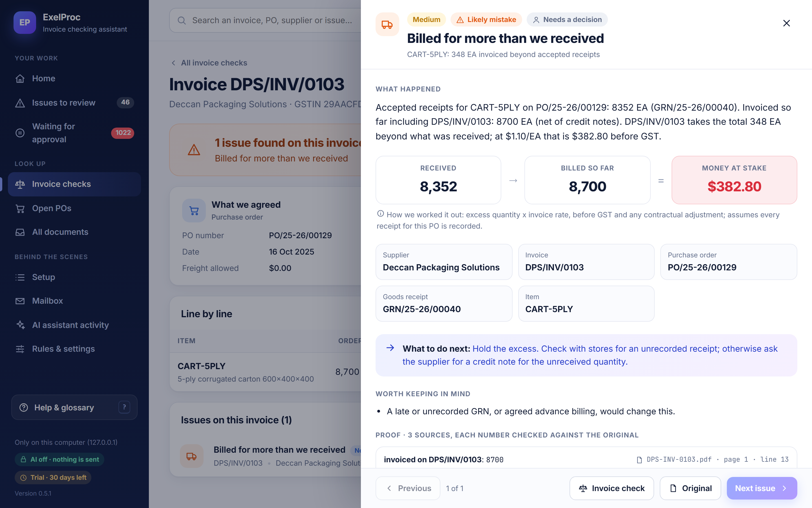Click the Previous issue button
812x508 pixels.
[408, 488]
